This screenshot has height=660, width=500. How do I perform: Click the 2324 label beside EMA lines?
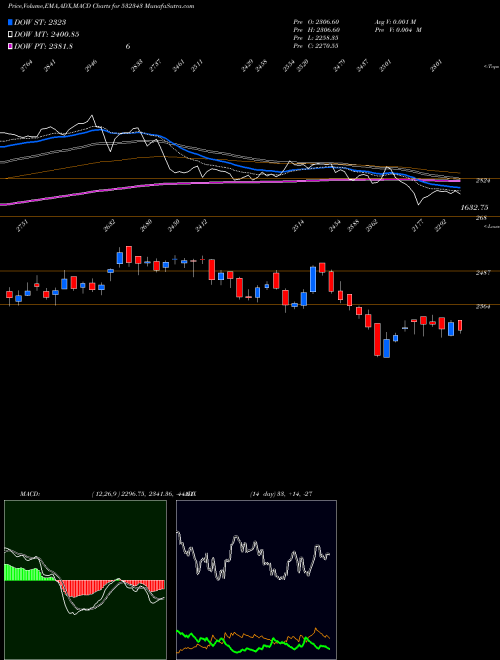[x=482, y=181]
